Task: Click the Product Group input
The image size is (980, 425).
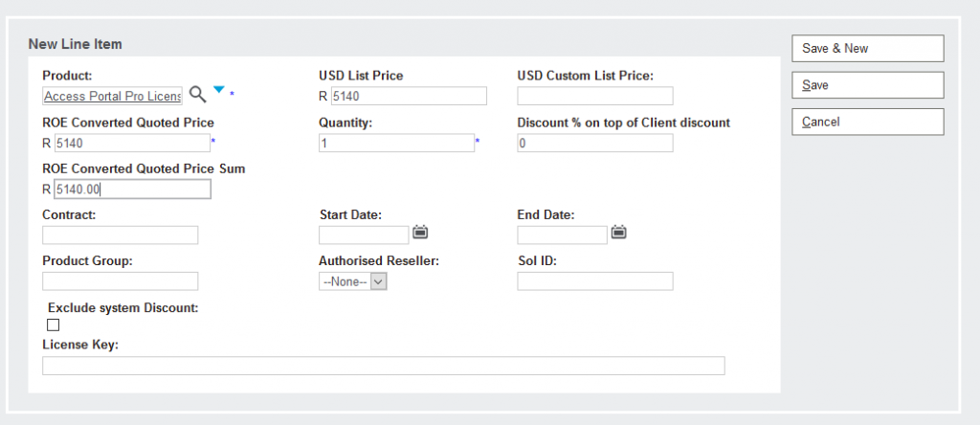Action: point(120,281)
